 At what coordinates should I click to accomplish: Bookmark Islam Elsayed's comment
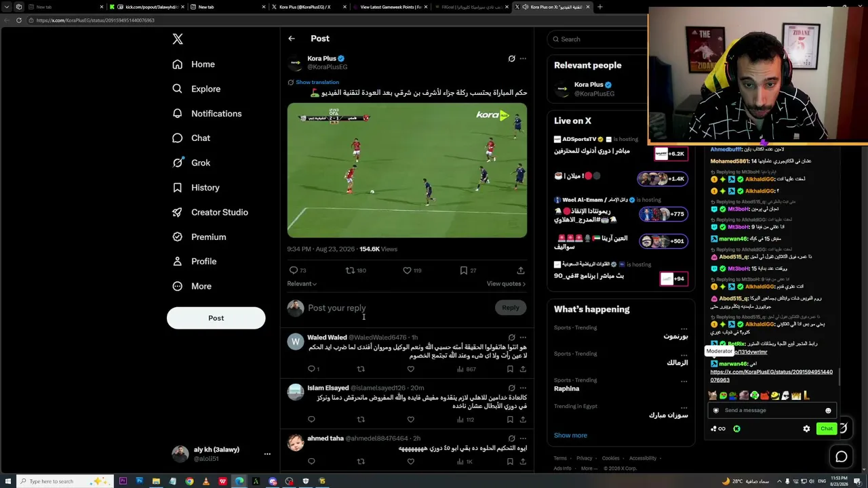pos(510,420)
